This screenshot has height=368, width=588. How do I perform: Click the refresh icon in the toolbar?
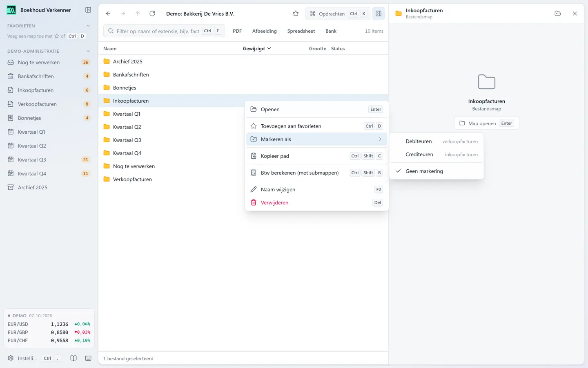click(x=152, y=13)
